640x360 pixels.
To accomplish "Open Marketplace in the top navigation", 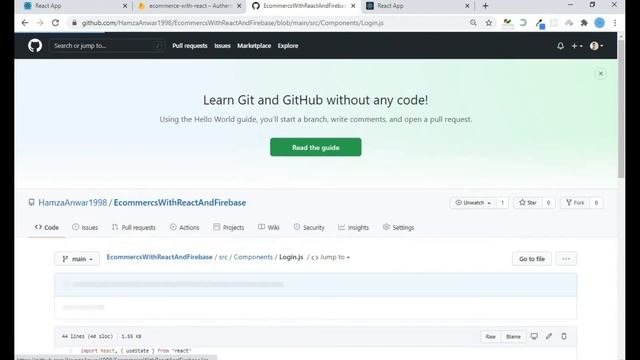I will (254, 46).
